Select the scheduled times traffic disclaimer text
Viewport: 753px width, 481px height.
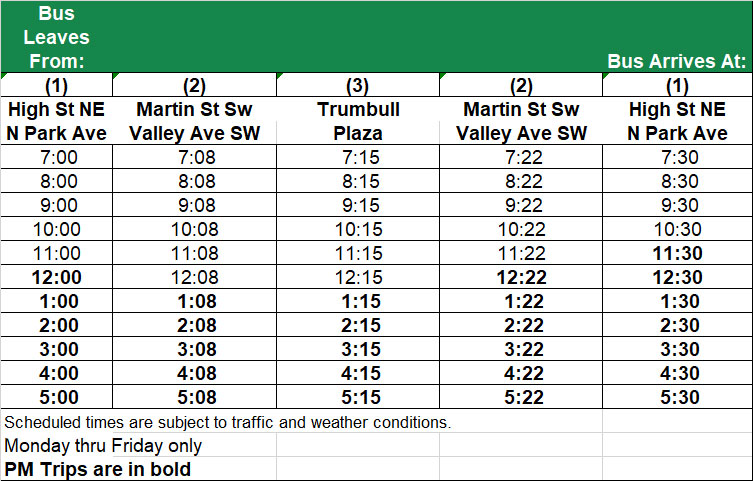click(228, 422)
